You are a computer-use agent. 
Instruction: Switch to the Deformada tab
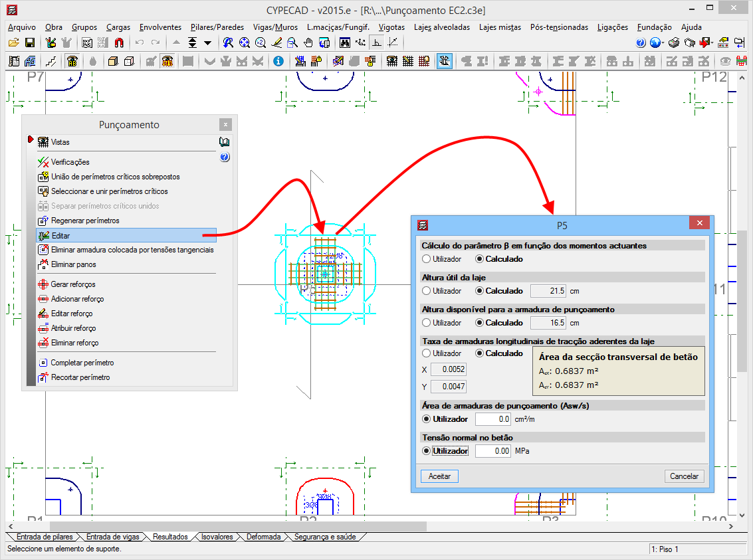264,537
